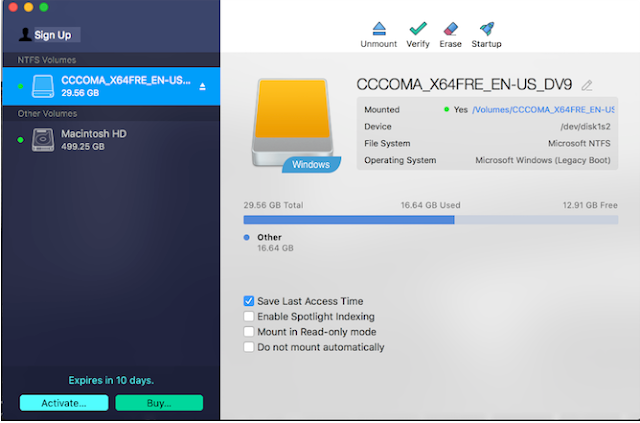This screenshot has height=423, width=640.
Task: Click the Windows badge on the drive image
Action: pos(311,165)
